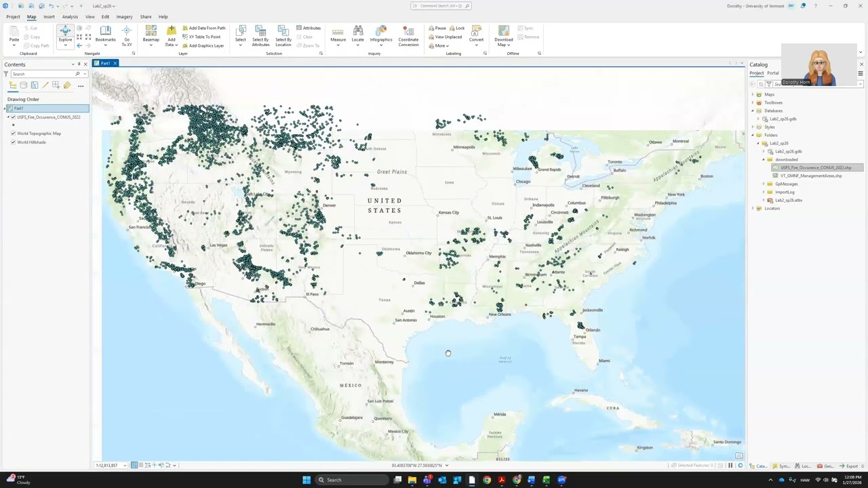The height and width of the screenshot is (488, 868).
Task: Open Chrome from the taskbar
Action: (487, 480)
